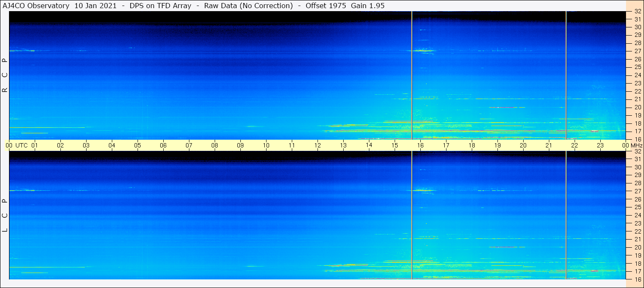The height and width of the screenshot is (288, 644).
Task: Click the "Gain 1.95" value in header
Action: 368,6
